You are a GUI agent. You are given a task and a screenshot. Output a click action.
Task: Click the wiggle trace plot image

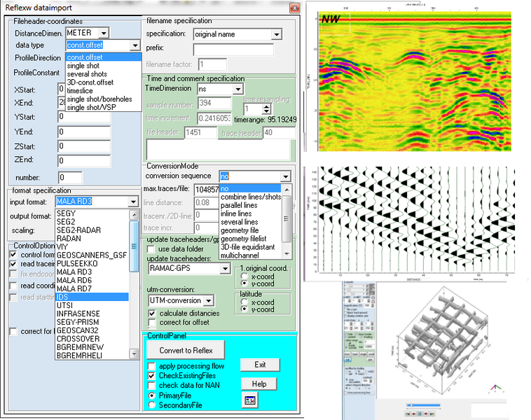417,220
